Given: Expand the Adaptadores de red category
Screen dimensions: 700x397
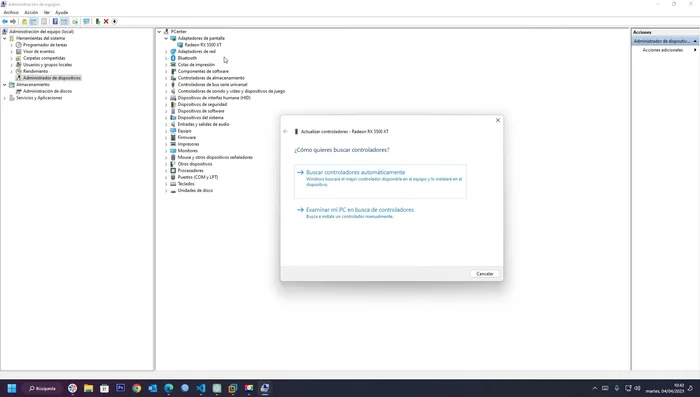Looking at the screenshot, I should (166, 51).
